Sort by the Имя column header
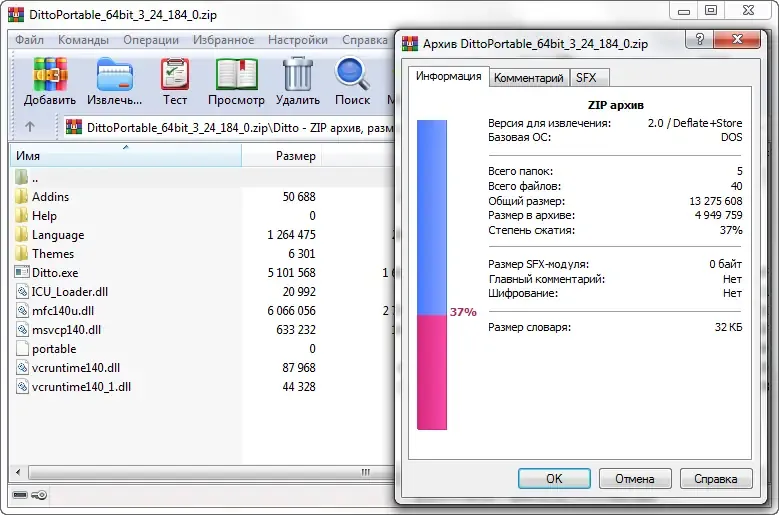This screenshot has width=779, height=515. coord(126,155)
